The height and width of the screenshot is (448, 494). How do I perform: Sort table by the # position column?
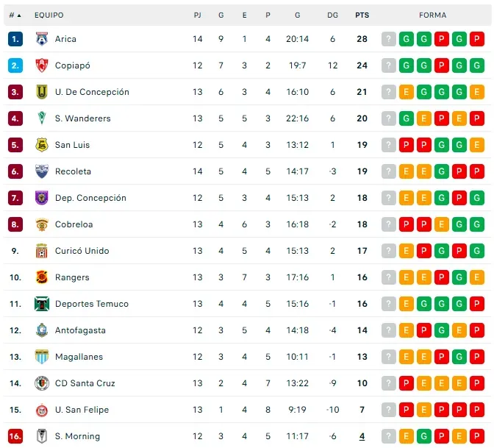click(15, 15)
